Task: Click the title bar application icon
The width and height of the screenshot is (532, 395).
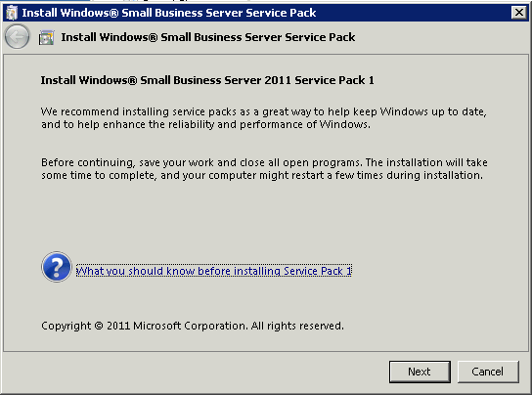Action: [x=12, y=13]
